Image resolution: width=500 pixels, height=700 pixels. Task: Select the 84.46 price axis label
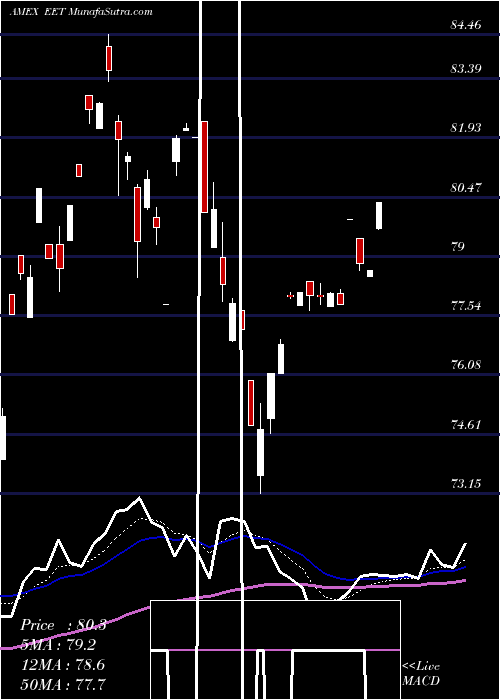pos(466,25)
